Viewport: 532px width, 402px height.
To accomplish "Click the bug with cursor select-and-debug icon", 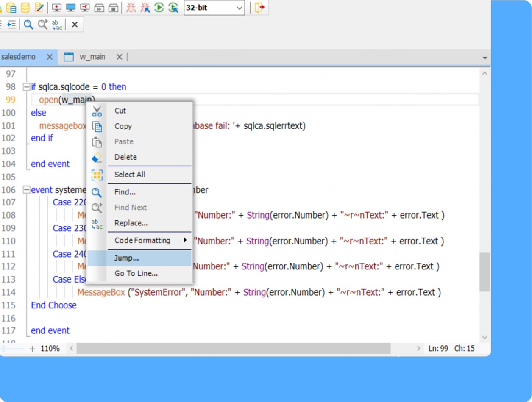I will [x=145, y=8].
